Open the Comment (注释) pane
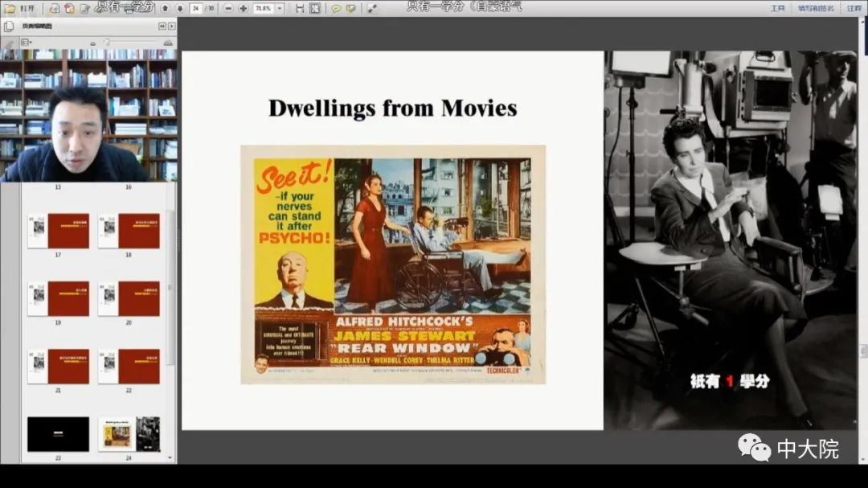Screen dimensions: 868x488 coord(854,8)
